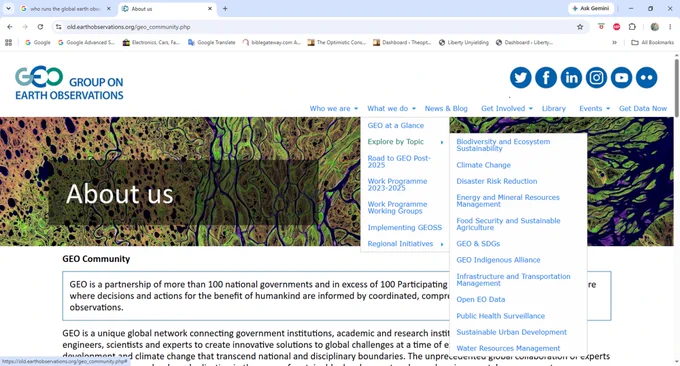Viewport: 680px width, 366px height.
Task: Open GEO Facebook social icon
Action: [x=546, y=78]
